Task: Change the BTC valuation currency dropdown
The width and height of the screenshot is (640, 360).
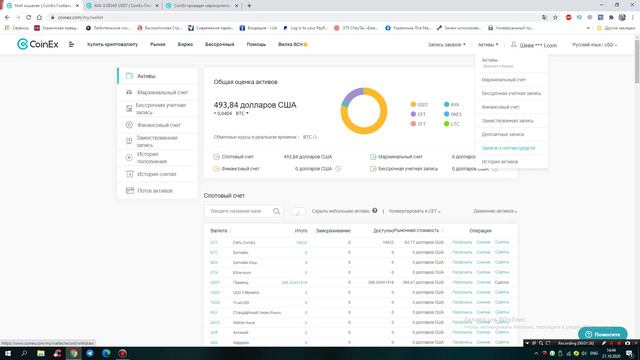Action: 242,113
